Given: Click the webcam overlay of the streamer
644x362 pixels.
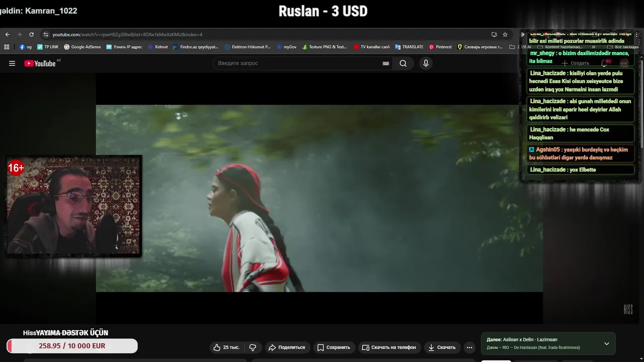Looking at the screenshot, I should [x=74, y=206].
